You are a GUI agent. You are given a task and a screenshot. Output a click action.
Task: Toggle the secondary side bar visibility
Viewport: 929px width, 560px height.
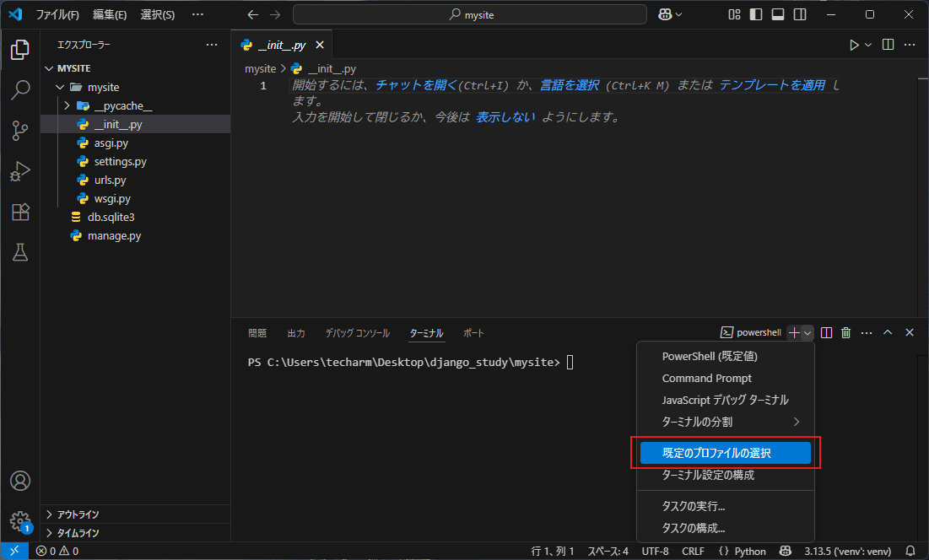pos(800,15)
